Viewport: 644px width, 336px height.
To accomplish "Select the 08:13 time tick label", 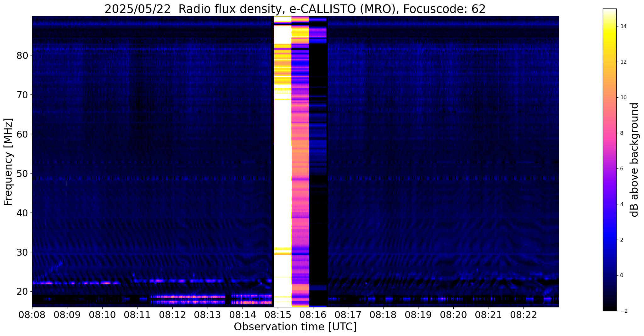I will pyautogui.click(x=207, y=315).
